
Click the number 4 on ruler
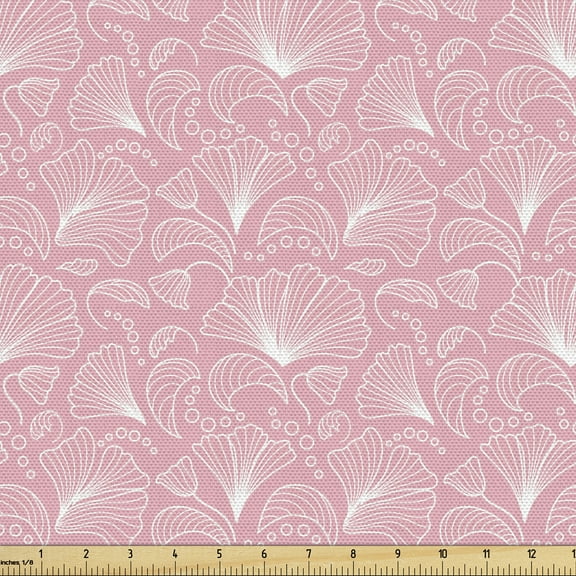tap(175, 554)
